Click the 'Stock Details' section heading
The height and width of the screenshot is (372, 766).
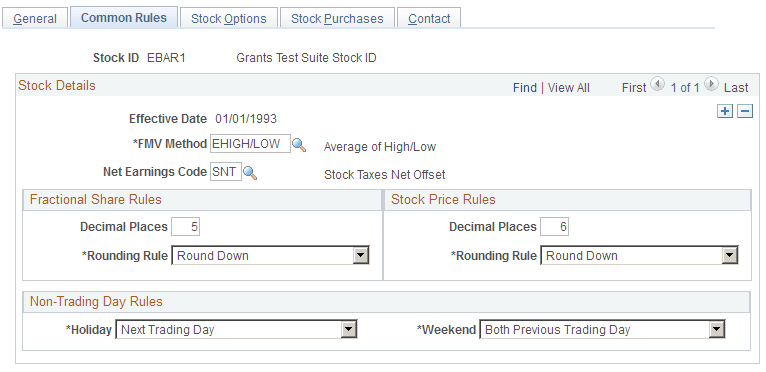pyautogui.click(x=57, y=85)
